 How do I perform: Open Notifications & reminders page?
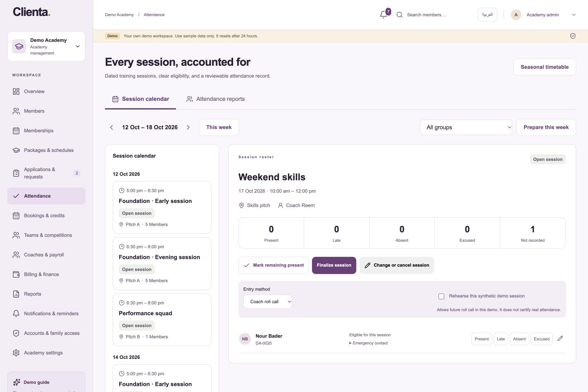click(46, 314)
